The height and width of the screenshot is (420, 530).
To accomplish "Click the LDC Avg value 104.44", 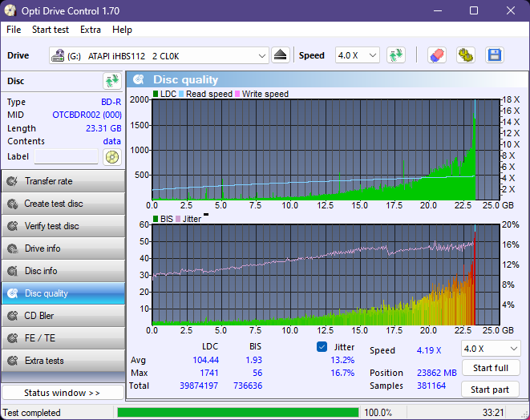I will [x=205, y=360].
